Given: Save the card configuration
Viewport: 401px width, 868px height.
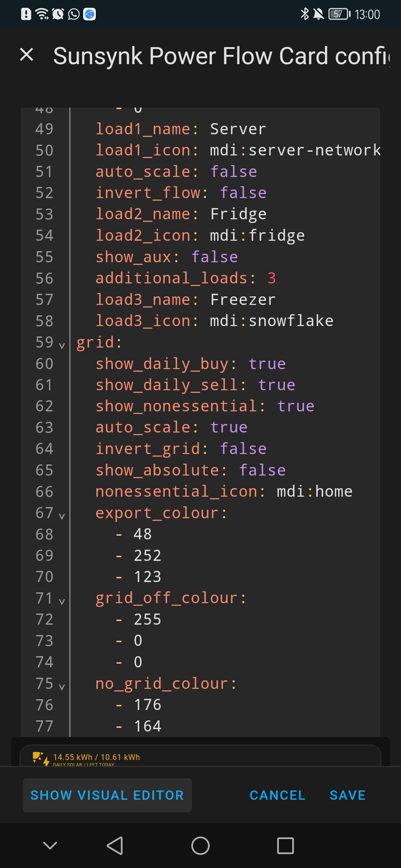Looking at the screenshot, I should [x=348, y=795].
